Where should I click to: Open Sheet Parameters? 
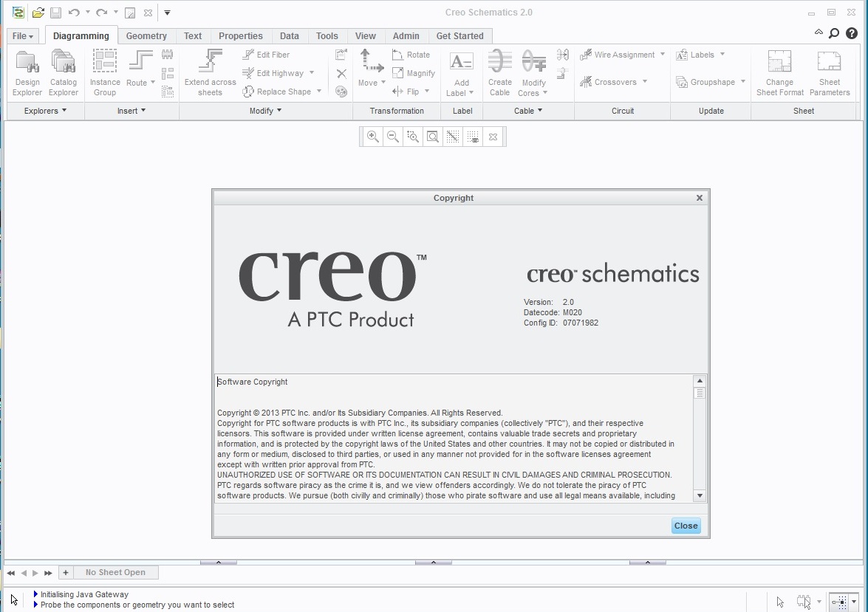pos(830,72)
